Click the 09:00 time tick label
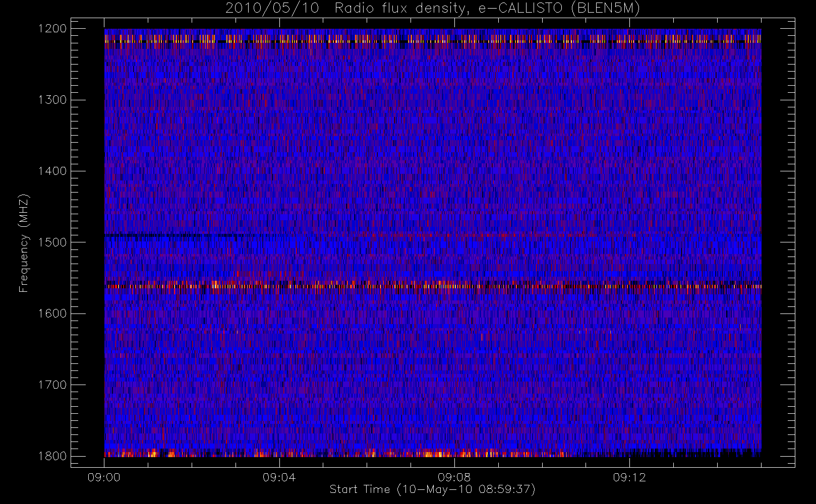816x504 pixels. (x=104, y=477)
